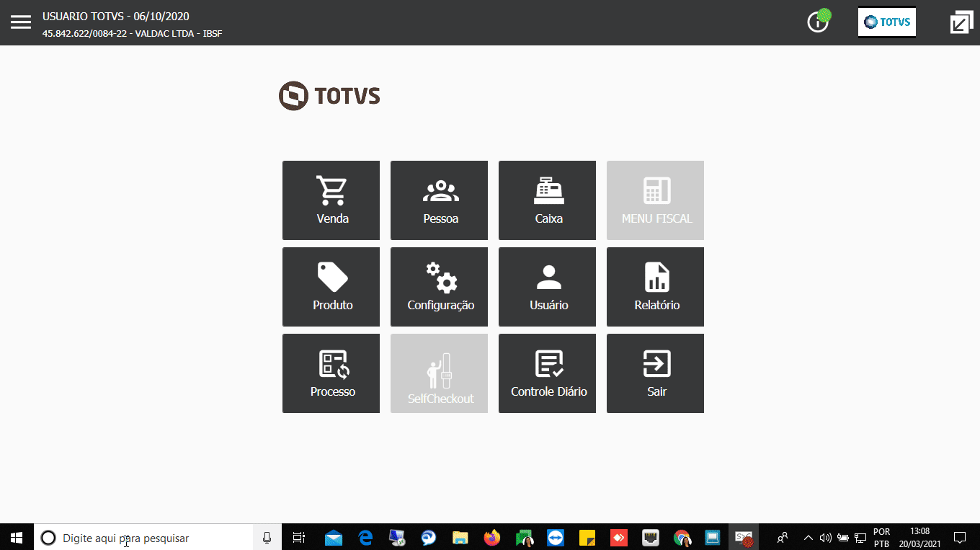Open File Explorer from taskbar
Image resolution: width=980 pixels, height=550 pixels.
click(460, 538)
